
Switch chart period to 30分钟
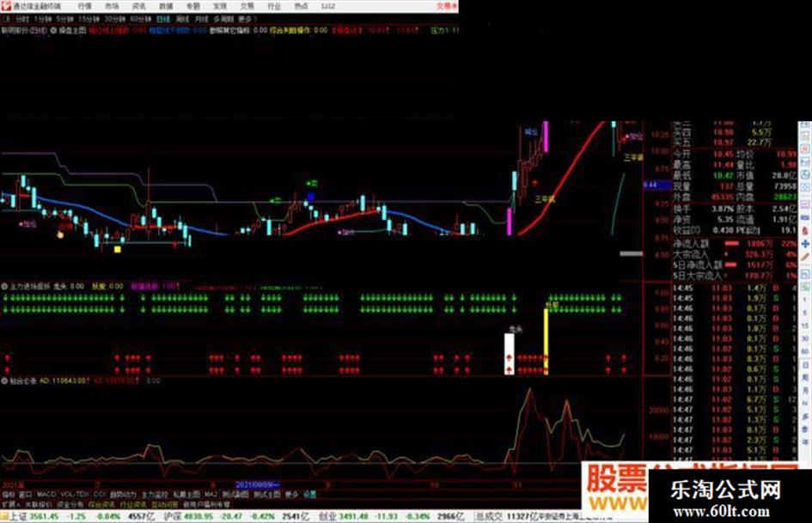click(x=115, y=19)
